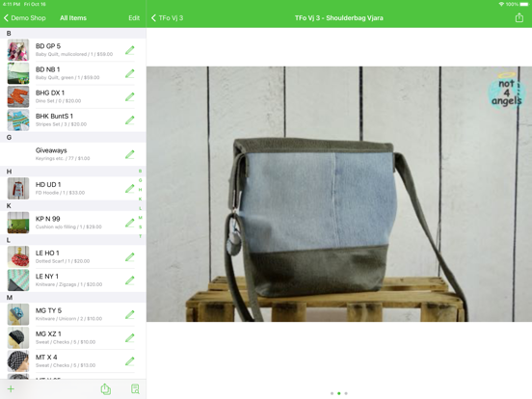Viewport: 532px width, 399px height.
Task: Open share/export icon in bottom toolbar
Action: [106, 388]
